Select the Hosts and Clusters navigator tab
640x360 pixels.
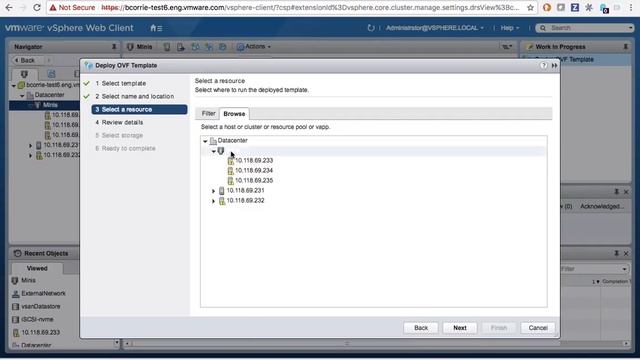click(24, 74)
